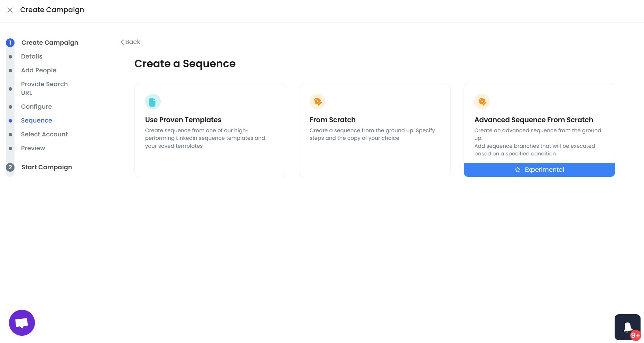Select the Sequence step dot in sidebar
Viewport: 644px width, 343px height.
[10, 120]
